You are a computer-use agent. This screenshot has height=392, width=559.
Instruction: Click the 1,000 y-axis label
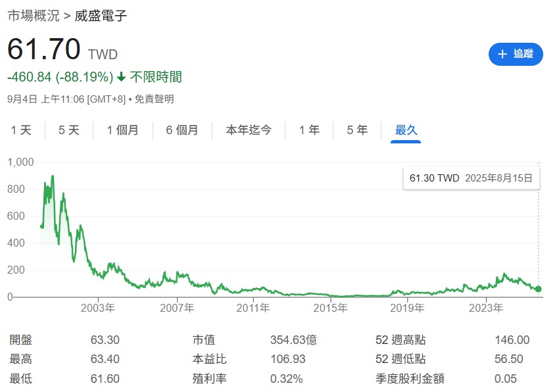[20, 162]
